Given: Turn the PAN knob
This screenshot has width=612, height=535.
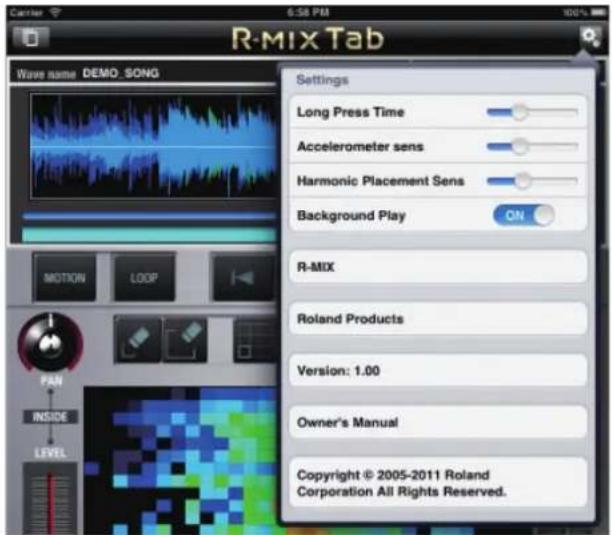Looking at the screenshot, I should [x=50, y=343].
